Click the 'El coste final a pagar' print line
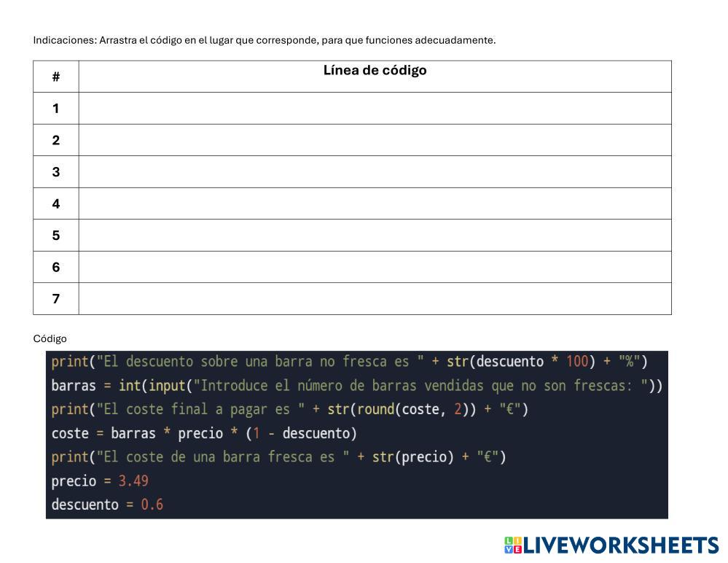This screenshot has height=563, width=728. tap(289, 409)
